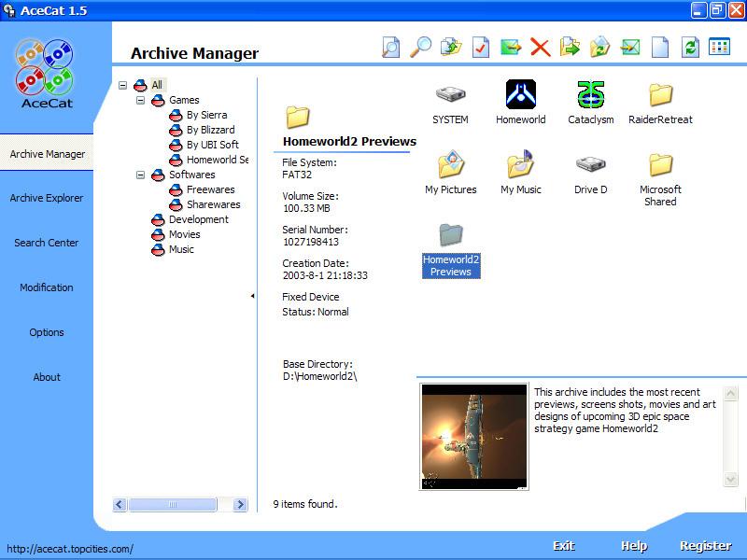
Task: Click the documents with green up-arrow icon
Action: 451,48
